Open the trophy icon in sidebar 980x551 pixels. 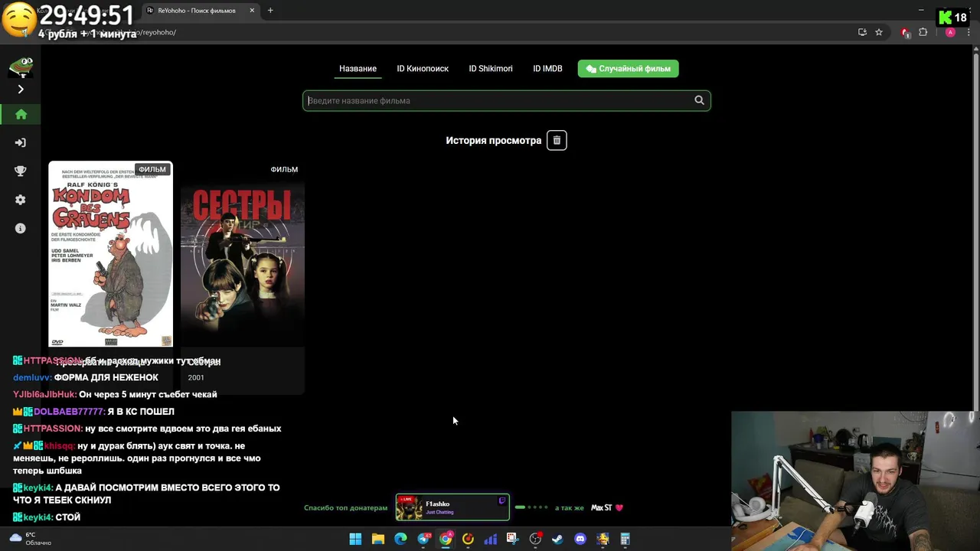click(x=21, y=171)
